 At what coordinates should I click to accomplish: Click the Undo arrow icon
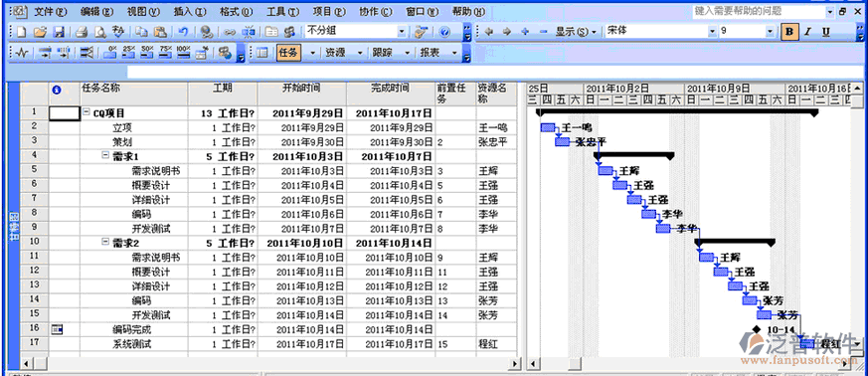[x=184, y=32]
